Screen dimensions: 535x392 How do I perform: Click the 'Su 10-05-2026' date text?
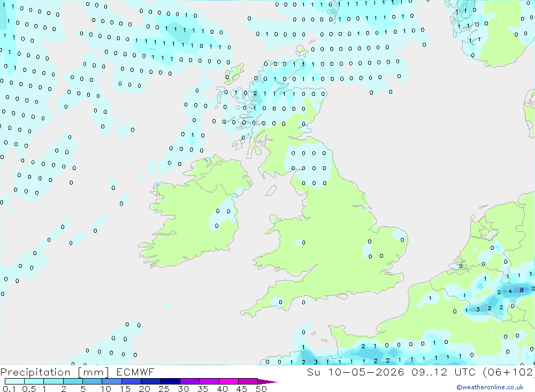(355, 372)
